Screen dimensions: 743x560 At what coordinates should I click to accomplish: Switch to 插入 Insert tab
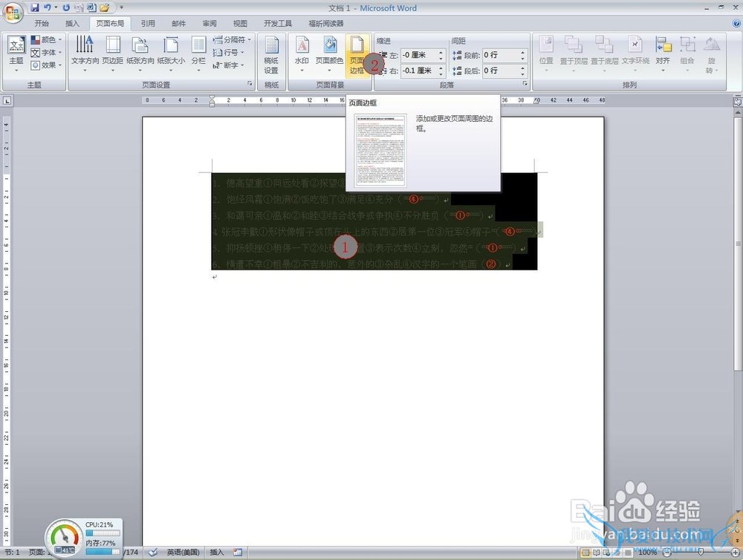tap(72, 23)
